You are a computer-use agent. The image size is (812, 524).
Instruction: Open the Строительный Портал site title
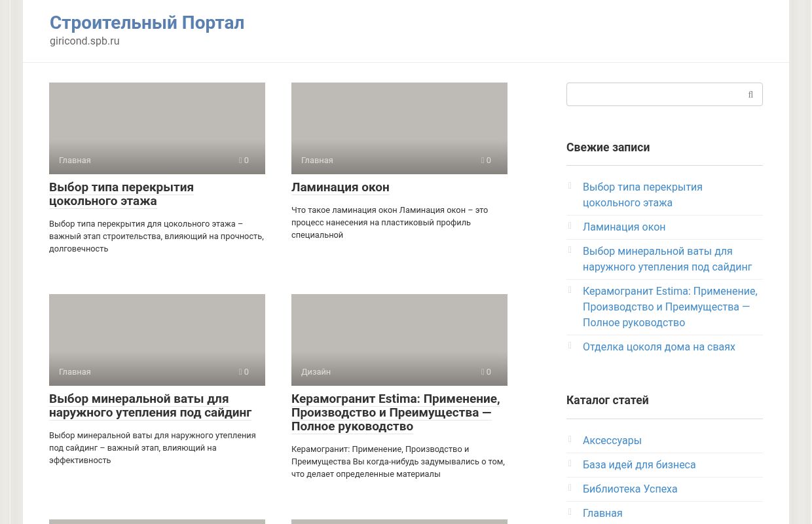tap(147, 22)
